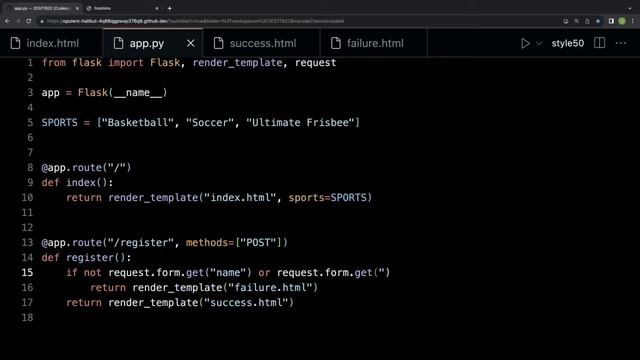This screenshot has height=360, width=640.
Task: Go back using browser back arrow
Action: point(7,21)
